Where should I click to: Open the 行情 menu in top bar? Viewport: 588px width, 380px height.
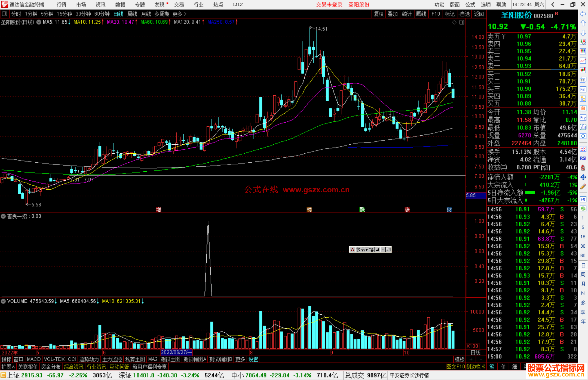(61, 5)
